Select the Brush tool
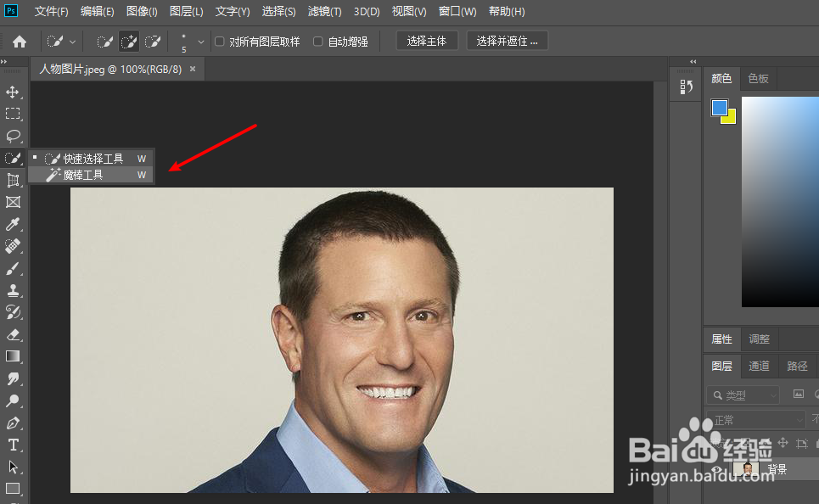This screenshot has width=819, height=504. click(13, 268)
